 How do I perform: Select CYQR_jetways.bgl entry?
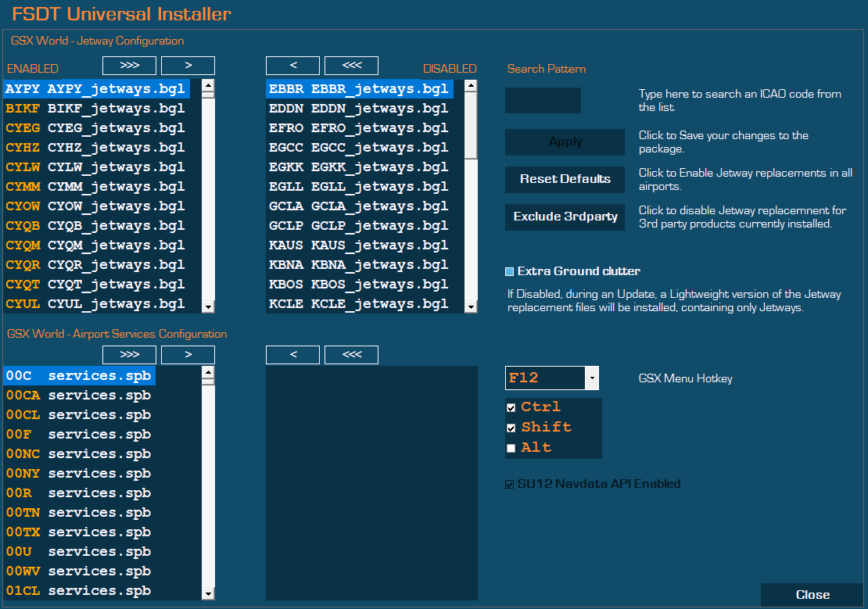(x=96, y=265)
